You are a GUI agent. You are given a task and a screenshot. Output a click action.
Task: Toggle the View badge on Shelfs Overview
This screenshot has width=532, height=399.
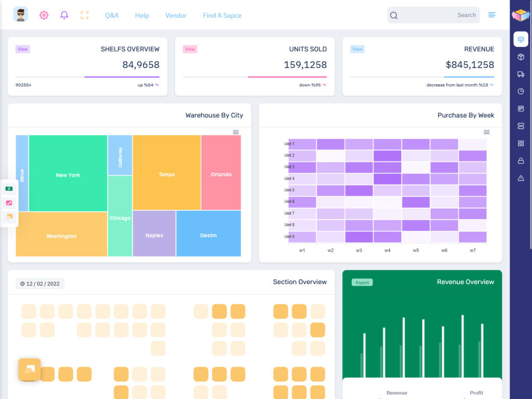pos(22,49)
